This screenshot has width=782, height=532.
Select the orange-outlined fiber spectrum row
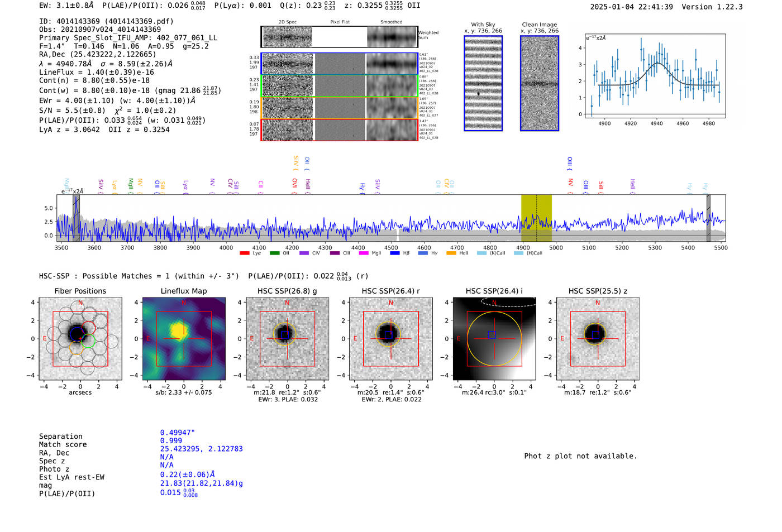pos(340,108)
